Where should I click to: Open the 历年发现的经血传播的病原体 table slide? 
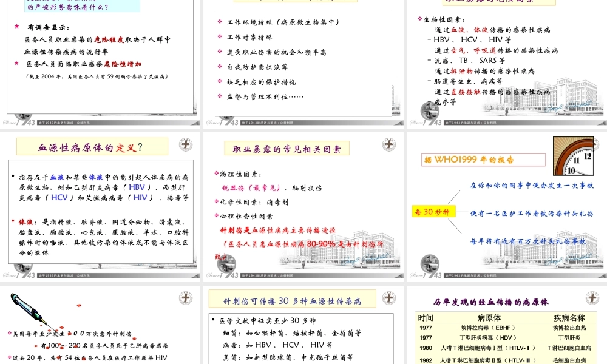pyautogui.click(x=506, y=328)
